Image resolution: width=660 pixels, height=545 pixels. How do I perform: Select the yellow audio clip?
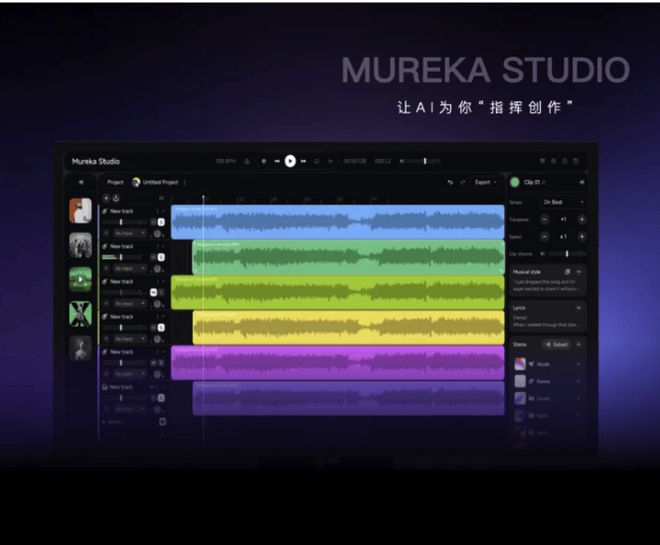pos(349,328)
